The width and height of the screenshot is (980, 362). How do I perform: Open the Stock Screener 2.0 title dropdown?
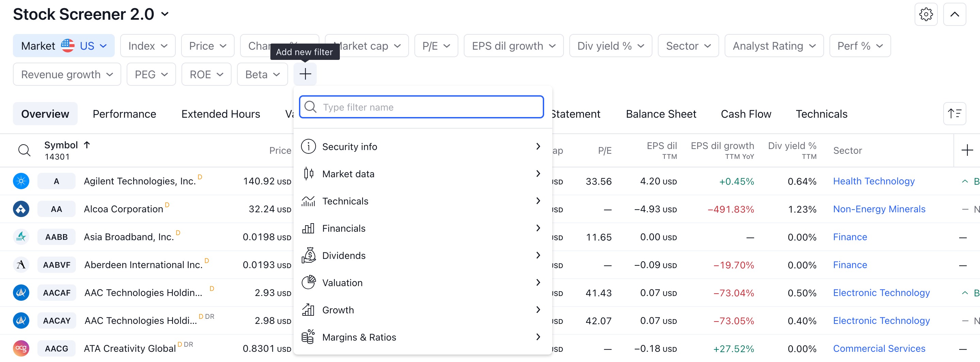pos(91,14)
